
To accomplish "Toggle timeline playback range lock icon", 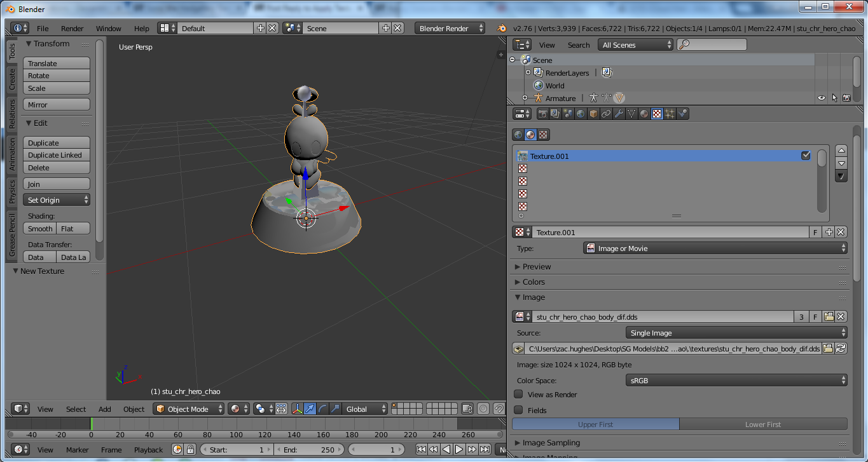I will pos(190,449).
